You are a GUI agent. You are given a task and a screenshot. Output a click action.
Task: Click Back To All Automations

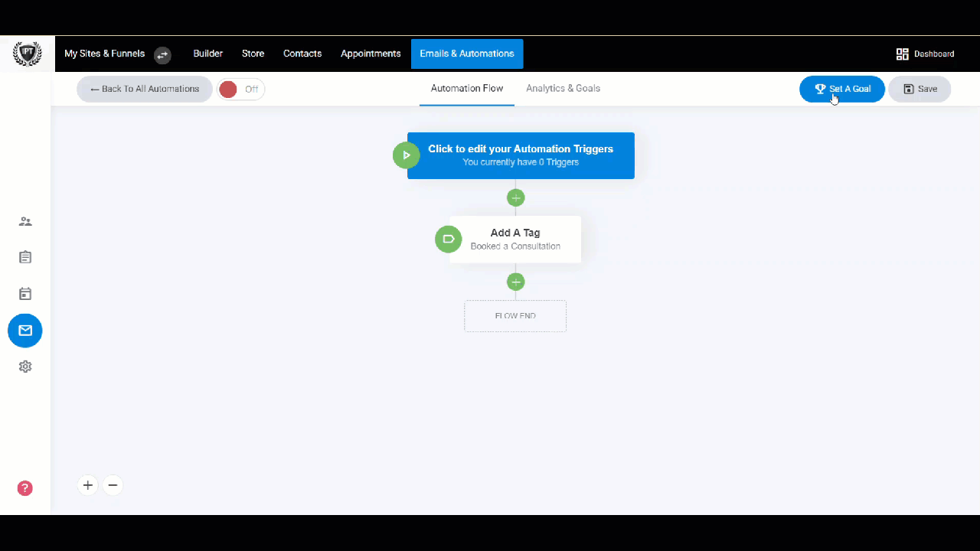[144, 89]
